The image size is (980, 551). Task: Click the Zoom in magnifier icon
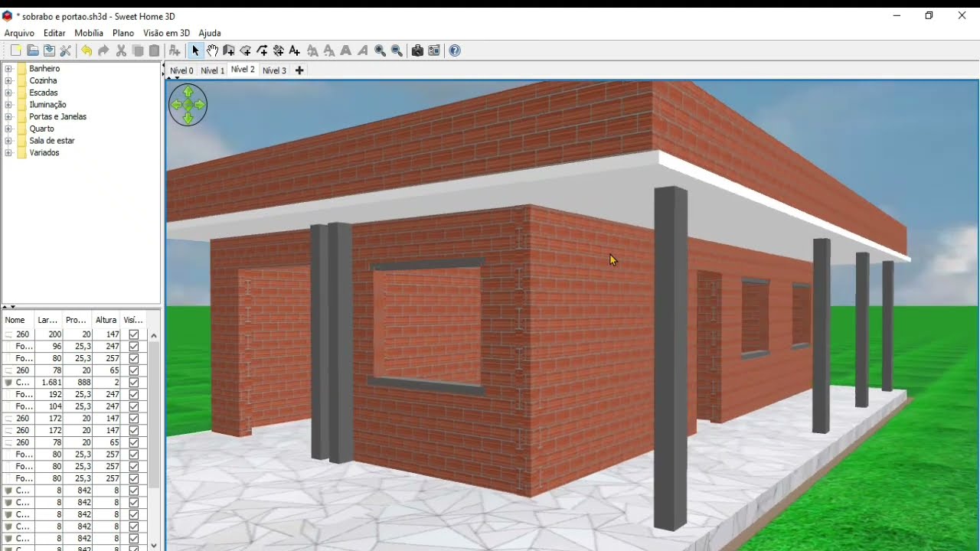380,51
